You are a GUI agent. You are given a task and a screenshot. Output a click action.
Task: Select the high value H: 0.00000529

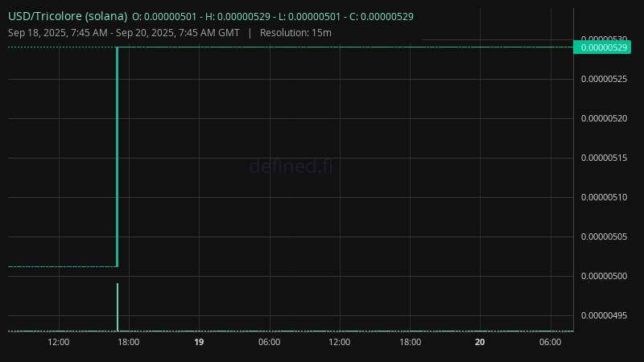237,17
